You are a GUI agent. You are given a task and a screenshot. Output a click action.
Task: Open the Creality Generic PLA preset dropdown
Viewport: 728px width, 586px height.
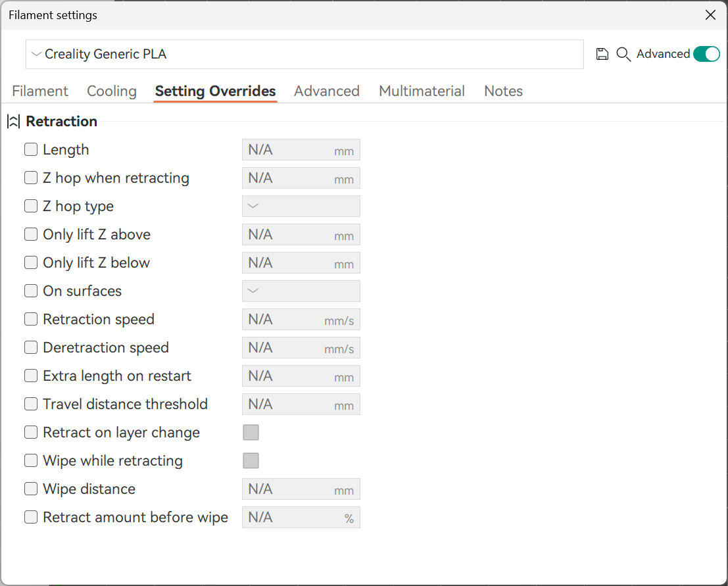point(304,55)
